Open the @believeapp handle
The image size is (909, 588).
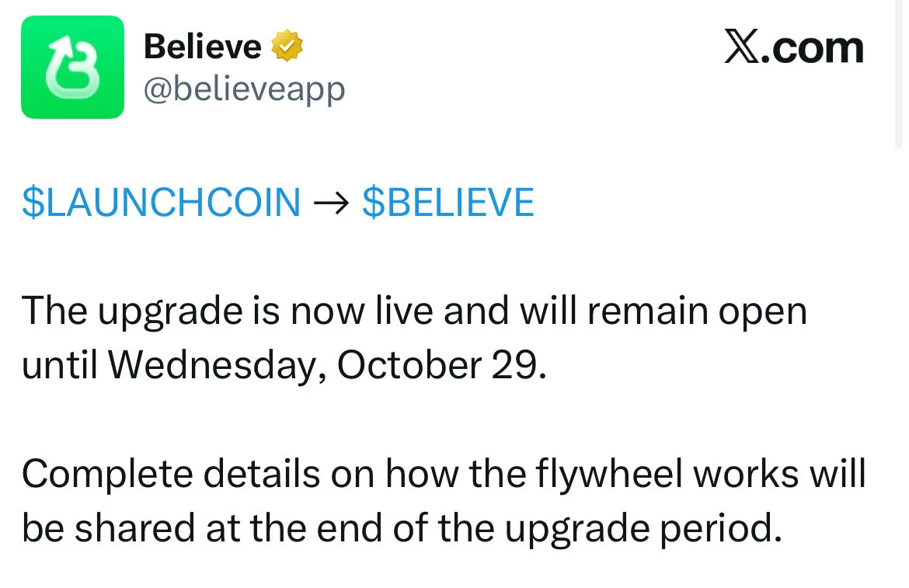[244, 89]
